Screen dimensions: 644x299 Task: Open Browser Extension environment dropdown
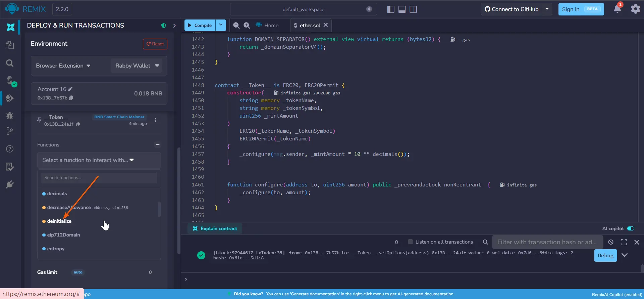click(x=63, y=66)
